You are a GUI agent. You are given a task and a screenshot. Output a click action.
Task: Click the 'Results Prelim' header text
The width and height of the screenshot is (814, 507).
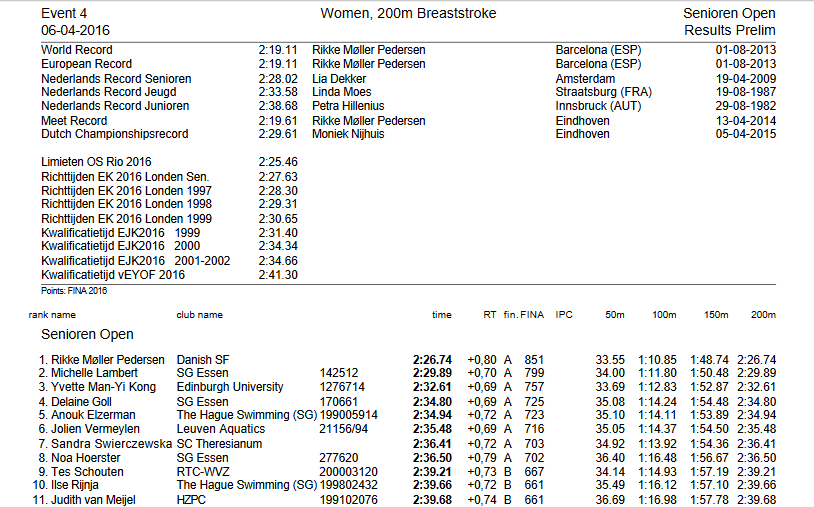tap(729, 30)
